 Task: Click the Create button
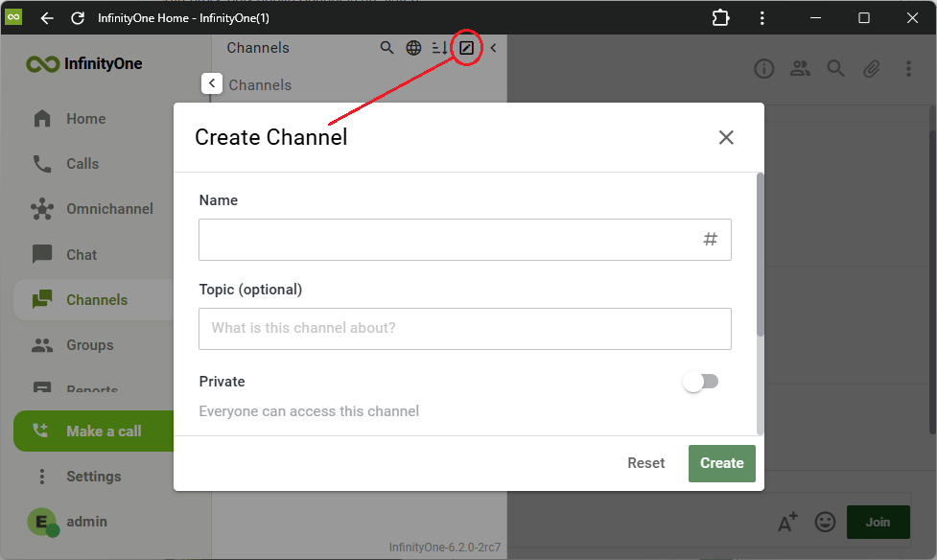[722, 463]
